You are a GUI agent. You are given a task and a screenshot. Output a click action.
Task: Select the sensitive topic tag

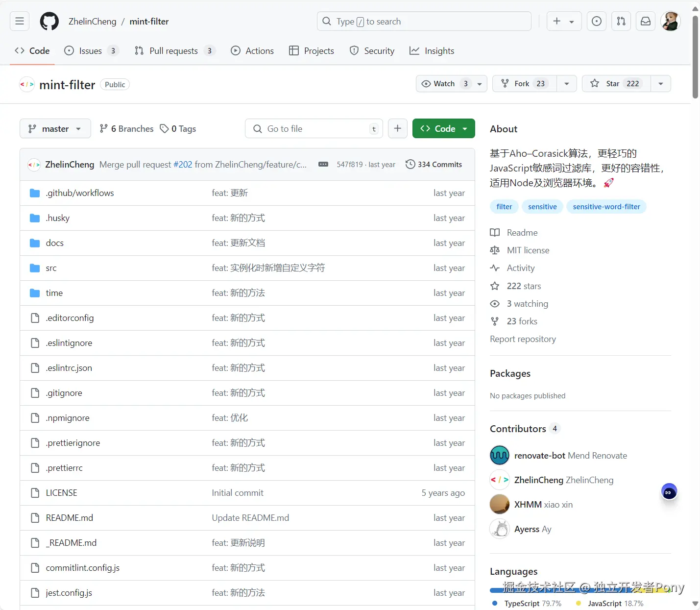point(542,207)
